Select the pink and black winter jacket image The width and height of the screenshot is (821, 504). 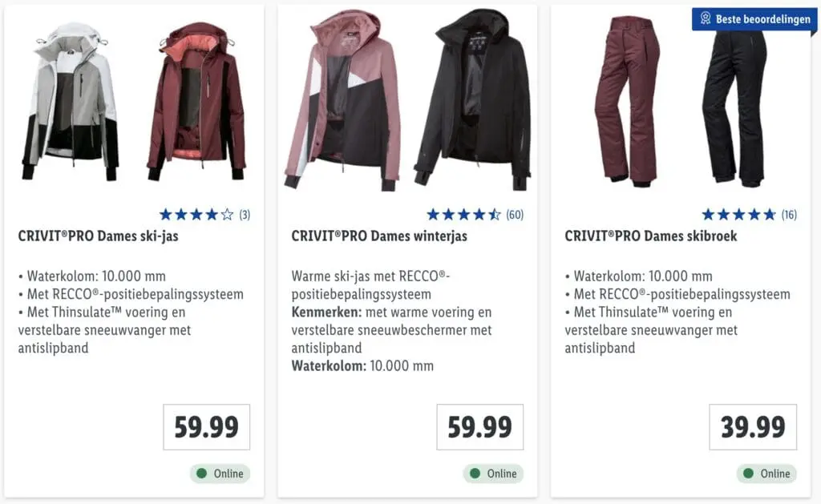click(342, 100)
